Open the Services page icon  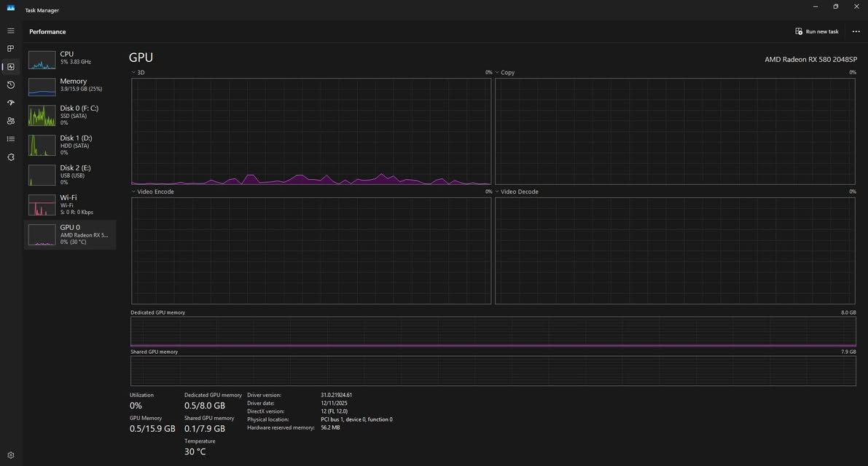(x=11, y=157)
